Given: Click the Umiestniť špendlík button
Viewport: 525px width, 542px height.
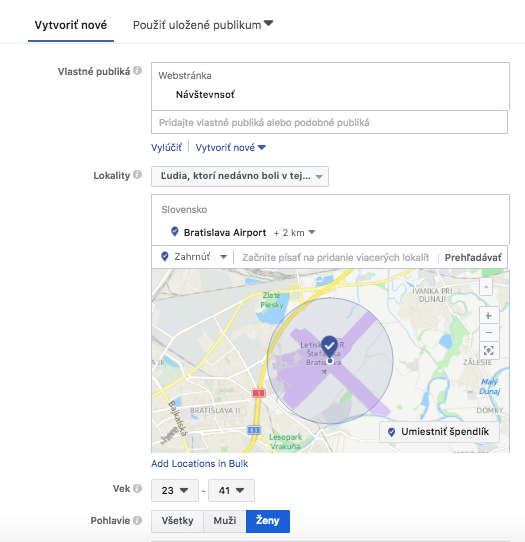Looking at the screenshot, I should pyautogui.click(x=439, y=432).
